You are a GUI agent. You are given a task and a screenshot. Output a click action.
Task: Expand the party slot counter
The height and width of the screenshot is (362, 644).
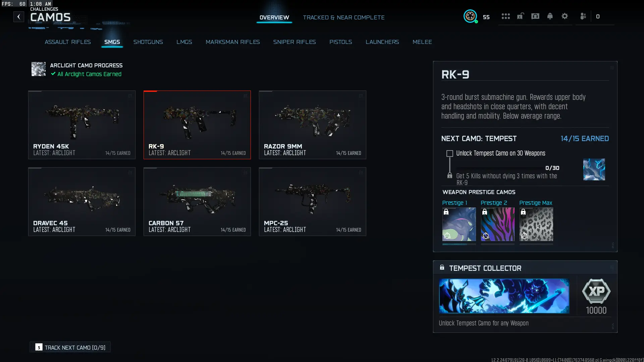point(598,16)
